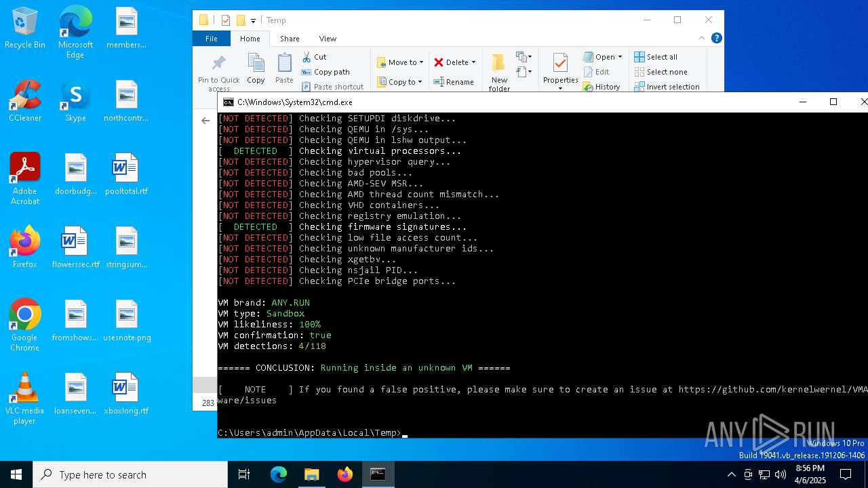Switch to Share tab in Explorer
868x488 pixels.
pos(290,39)
